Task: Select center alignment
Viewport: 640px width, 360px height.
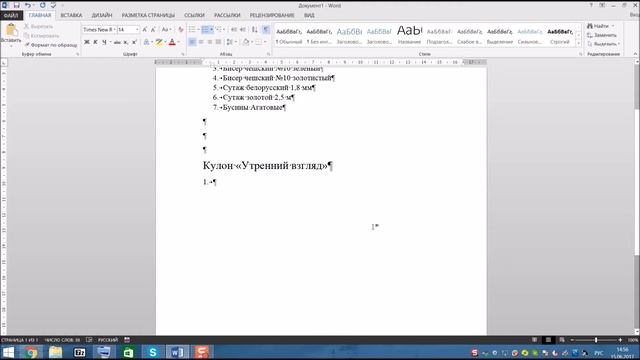Action: point(201,42)
